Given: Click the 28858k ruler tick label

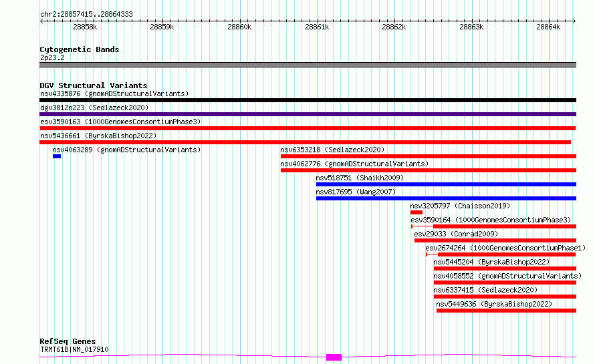Looking at the screenshot, I should point(85,27).
